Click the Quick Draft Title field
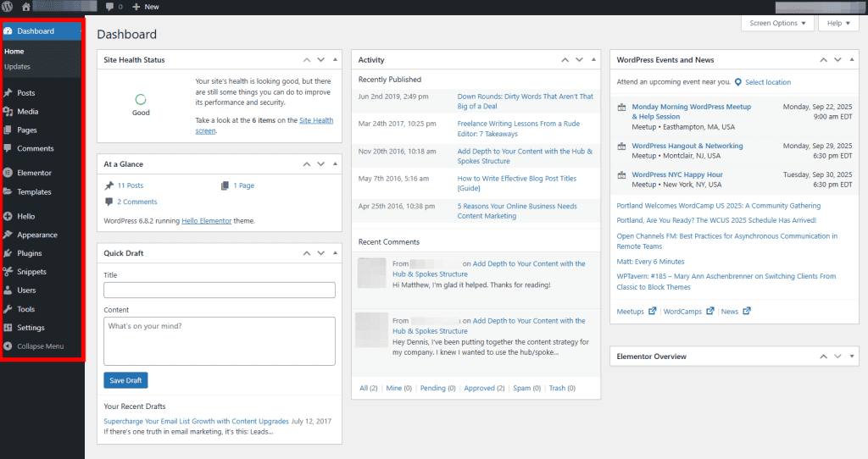Image resolution: width=868 pixels, height=459 pixels. [220, 290]
